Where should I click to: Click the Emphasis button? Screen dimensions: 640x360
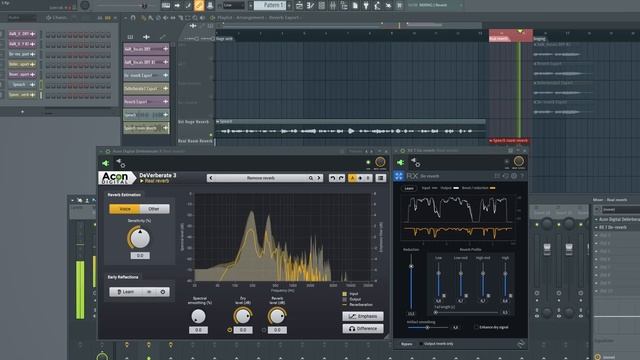(x=363, y=316)
